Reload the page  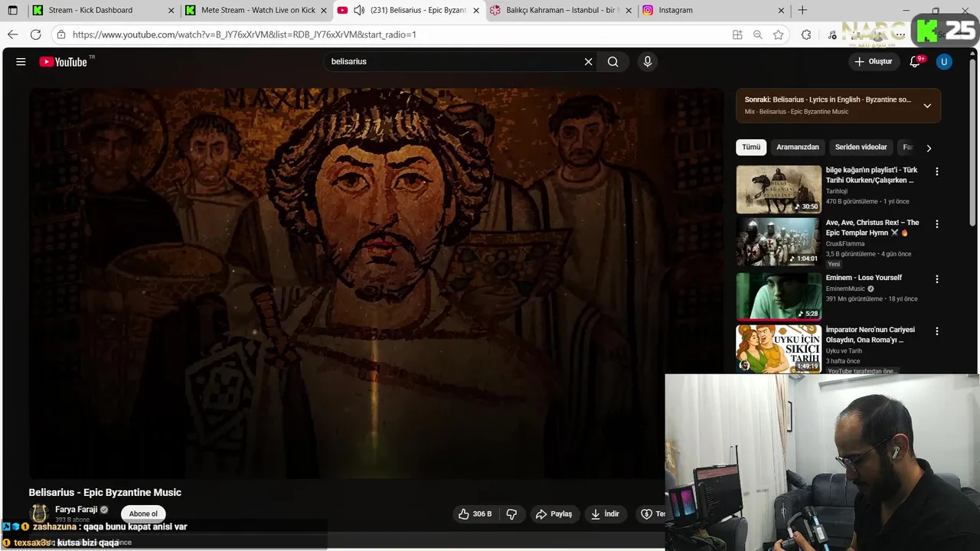(35, 34)
